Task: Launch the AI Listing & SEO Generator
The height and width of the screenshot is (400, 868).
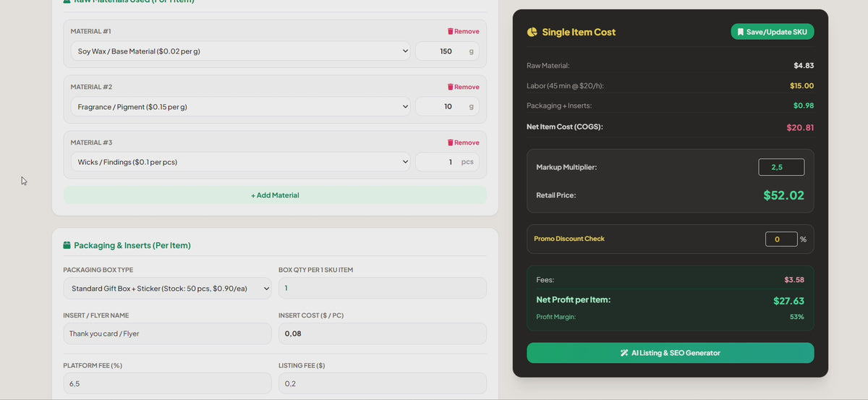Action: pos(670,353)
